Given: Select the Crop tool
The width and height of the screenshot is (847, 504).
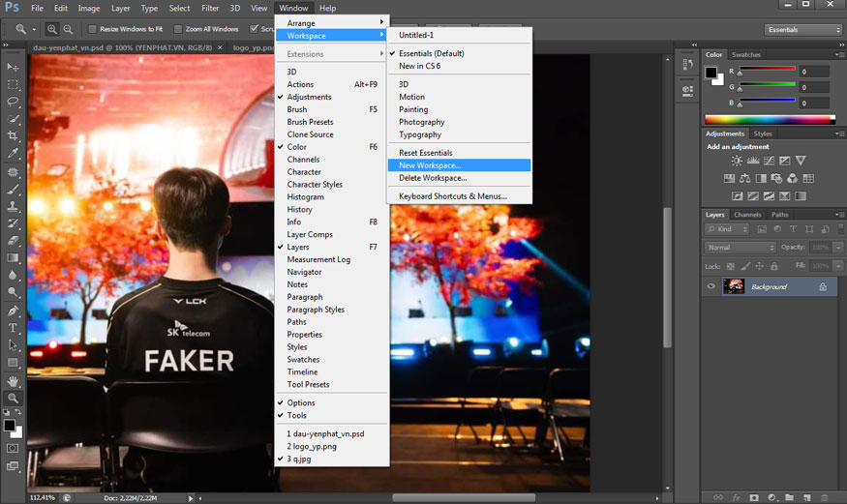Looking at the screenshot, I should point(13,136).
